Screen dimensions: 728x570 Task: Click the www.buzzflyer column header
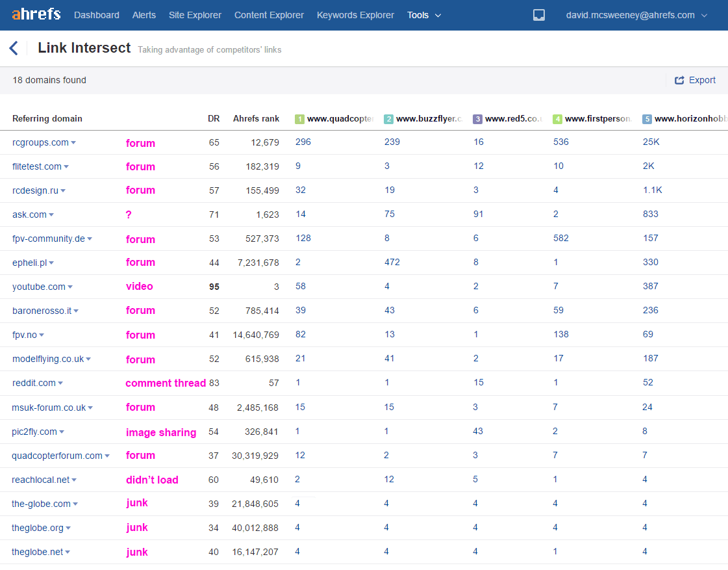(x=429, y=119)
